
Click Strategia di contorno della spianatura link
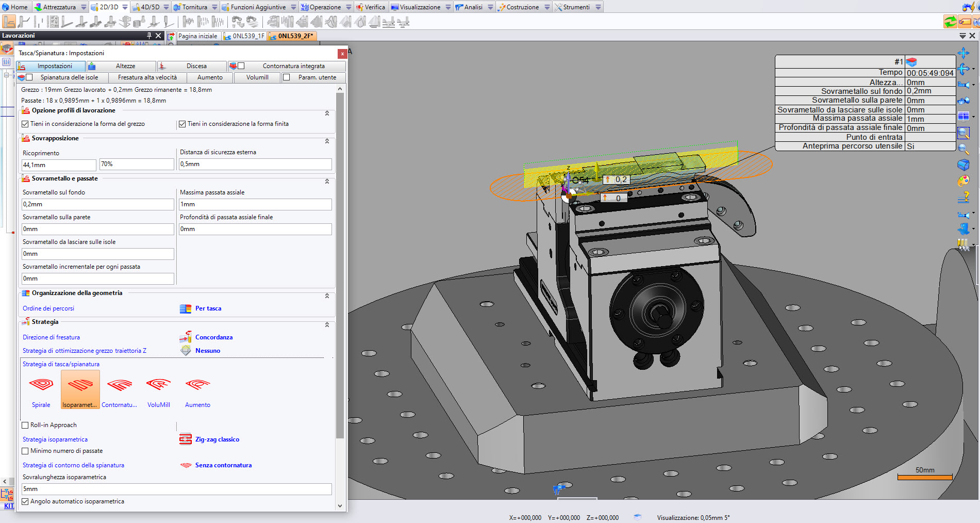(x=73, y=465)
